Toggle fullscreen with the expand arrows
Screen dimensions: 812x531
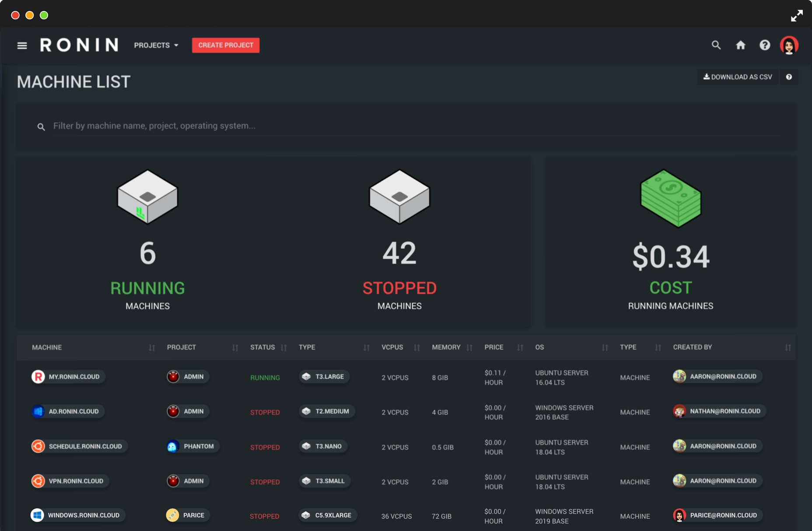[x=796, y=15]
